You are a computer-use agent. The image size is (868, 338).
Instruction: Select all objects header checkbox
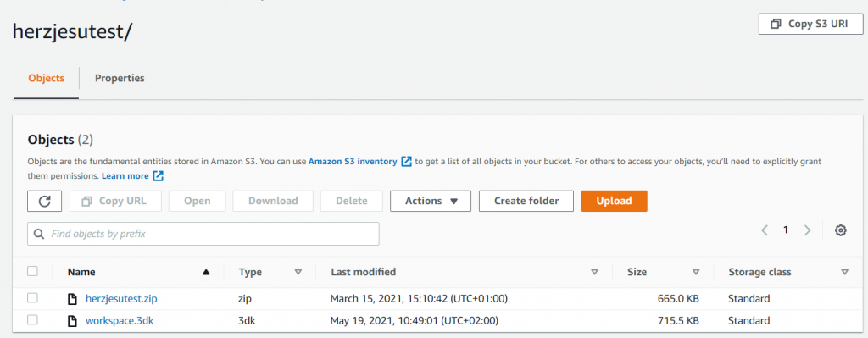tap(33, 271)
